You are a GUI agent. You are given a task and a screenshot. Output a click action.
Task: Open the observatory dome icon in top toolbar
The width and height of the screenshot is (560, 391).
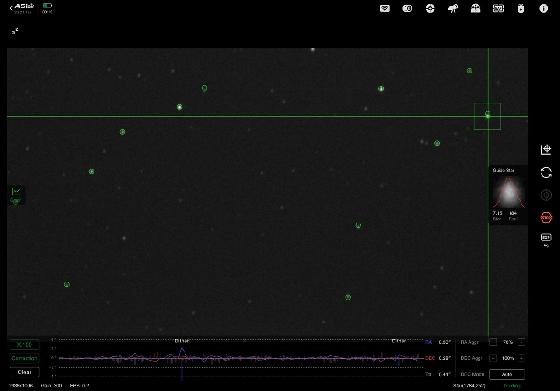(x=475, y=8)
